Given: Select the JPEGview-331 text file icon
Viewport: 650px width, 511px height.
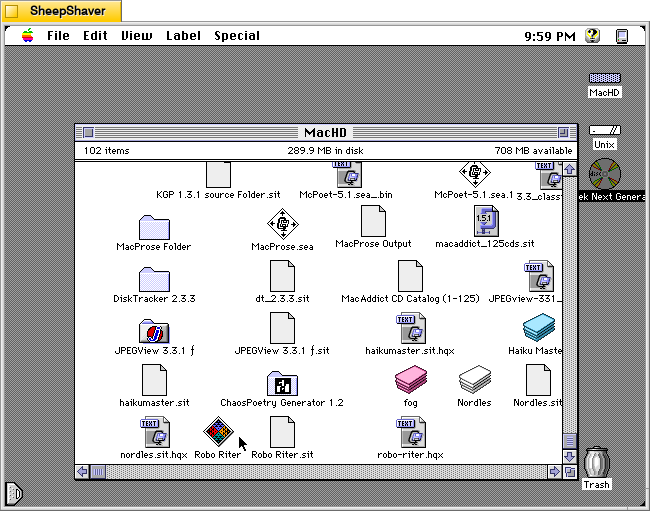Looking at the screenshot, I should (538, 276).
